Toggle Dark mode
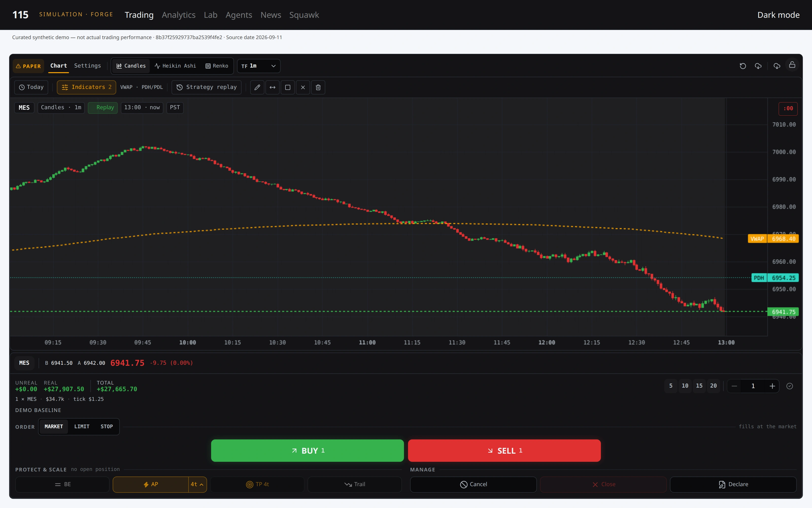 (779, 15)
